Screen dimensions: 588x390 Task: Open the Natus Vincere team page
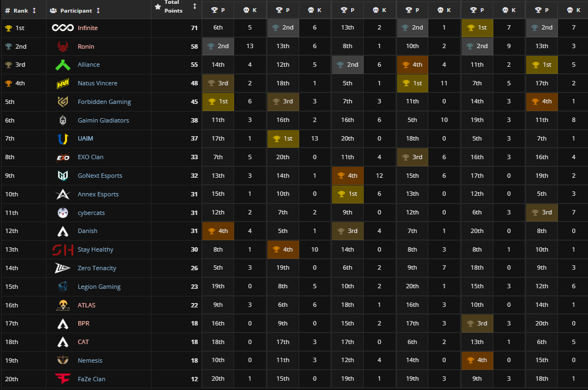[97, 83]
